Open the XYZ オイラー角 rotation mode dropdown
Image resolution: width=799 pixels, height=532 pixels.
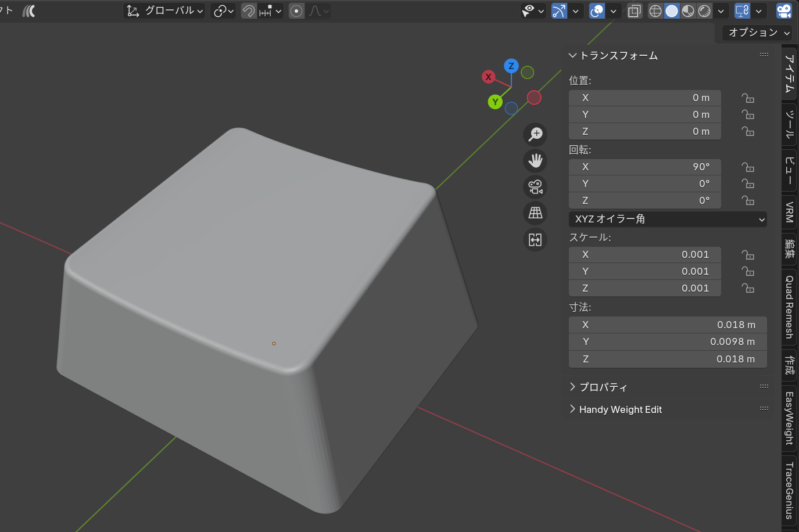coord(667,219)
